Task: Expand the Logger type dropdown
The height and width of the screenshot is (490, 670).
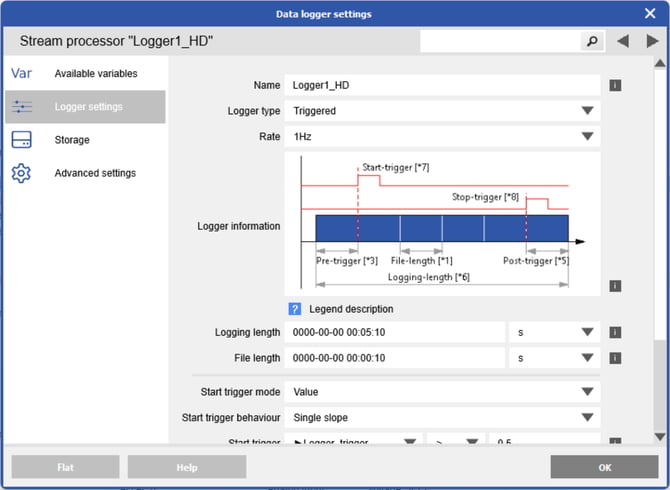Action: click(442, 111)
